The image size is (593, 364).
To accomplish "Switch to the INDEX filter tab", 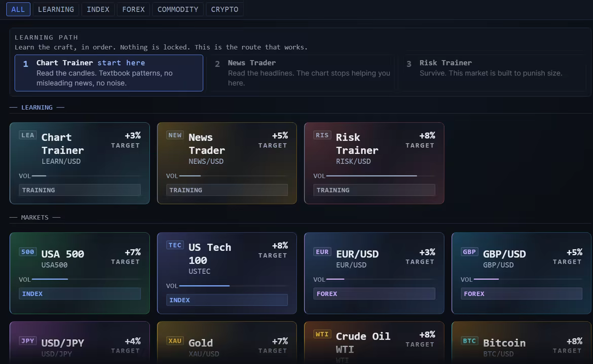I will click(98, 10).
